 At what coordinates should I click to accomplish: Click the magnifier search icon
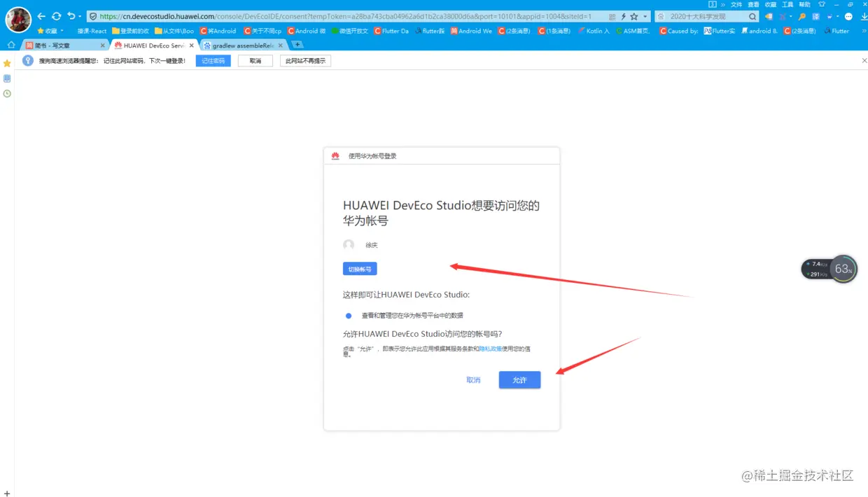[752, 16]
